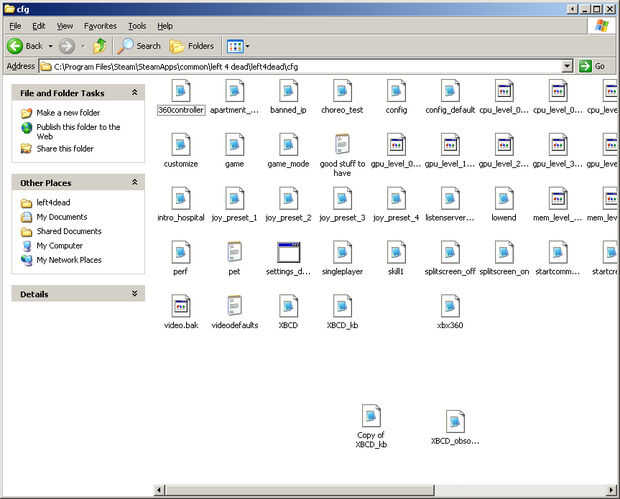The width and height of the screenshot is (620, 499).
Task: Open the Tools menu
Action: coord(137,25)
